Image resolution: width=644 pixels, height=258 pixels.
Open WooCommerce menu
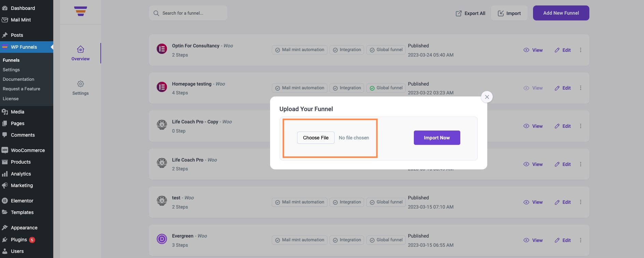click(x=26, y=150)
